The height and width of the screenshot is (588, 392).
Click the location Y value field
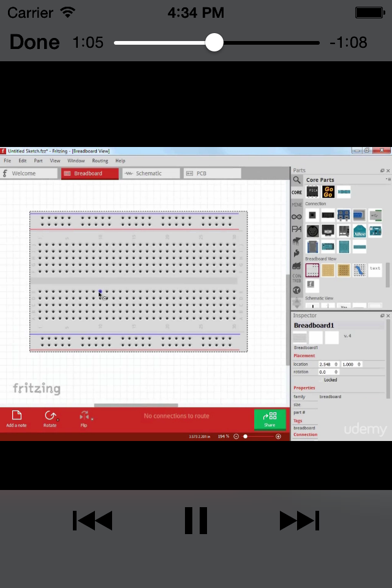coord(349,364)
